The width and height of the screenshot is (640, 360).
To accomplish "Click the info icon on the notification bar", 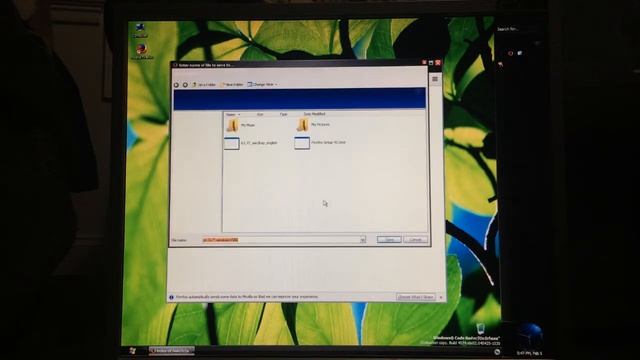I will pyautogui.click(x=171, y=297).
